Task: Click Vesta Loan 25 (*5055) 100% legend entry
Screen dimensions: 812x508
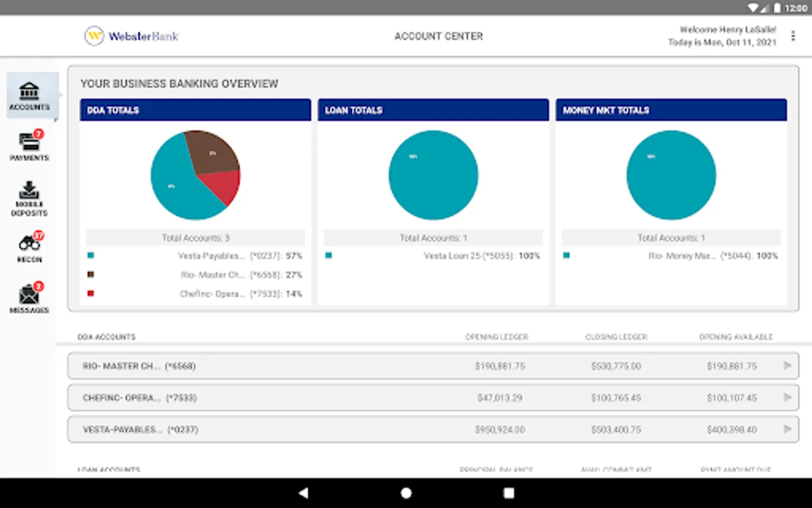Action: [482, 256]
